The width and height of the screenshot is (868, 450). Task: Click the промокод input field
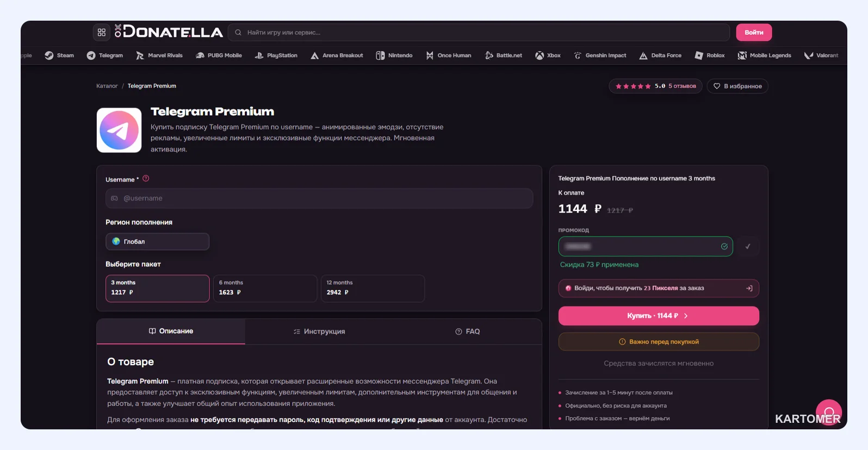(646, 247)
